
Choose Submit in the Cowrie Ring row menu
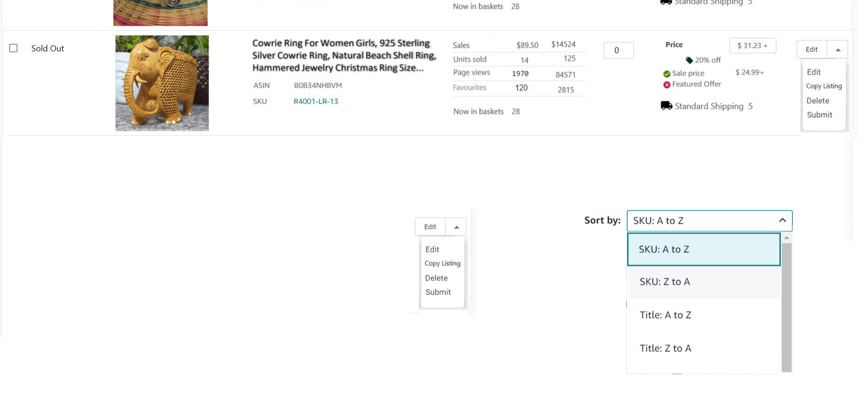819,115
